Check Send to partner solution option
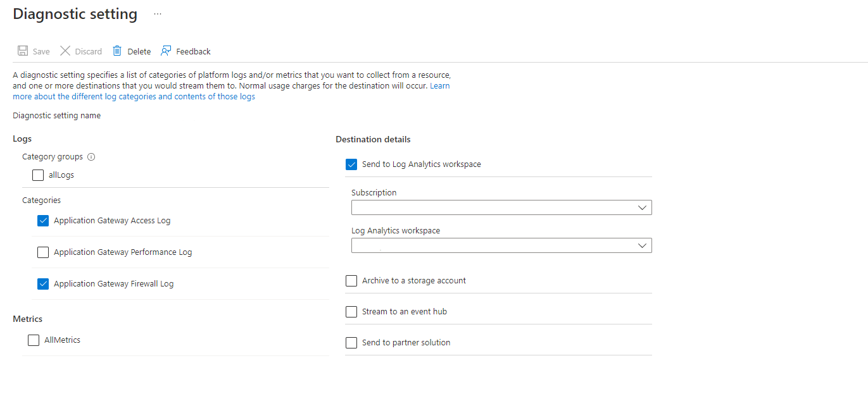The image size is (868, 413). pyautogui.click(x=351, y=343)
